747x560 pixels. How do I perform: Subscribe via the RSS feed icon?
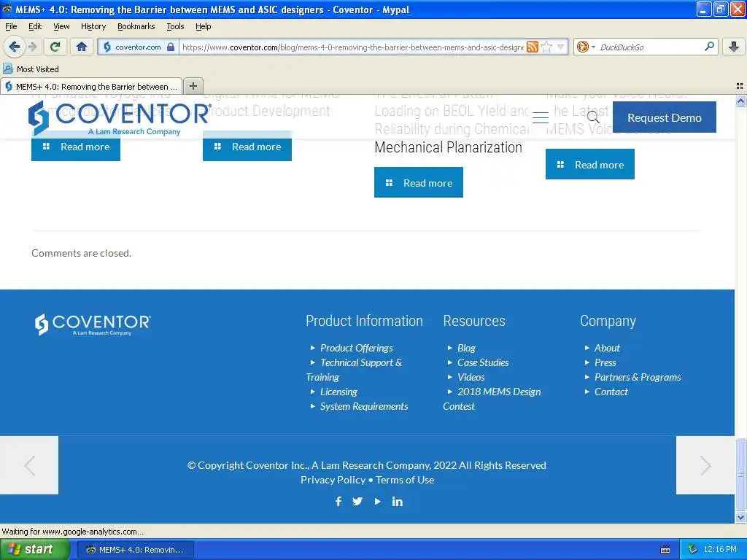(x=533, y=47)
